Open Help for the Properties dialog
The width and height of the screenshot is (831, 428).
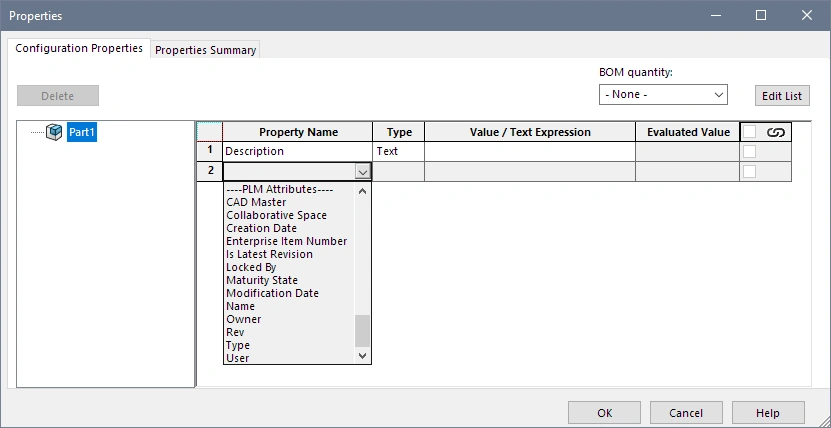768,412
